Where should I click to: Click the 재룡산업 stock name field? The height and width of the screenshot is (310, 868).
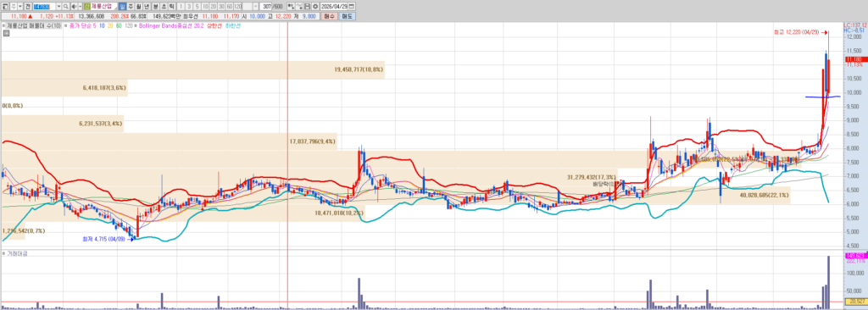(104, 6)
